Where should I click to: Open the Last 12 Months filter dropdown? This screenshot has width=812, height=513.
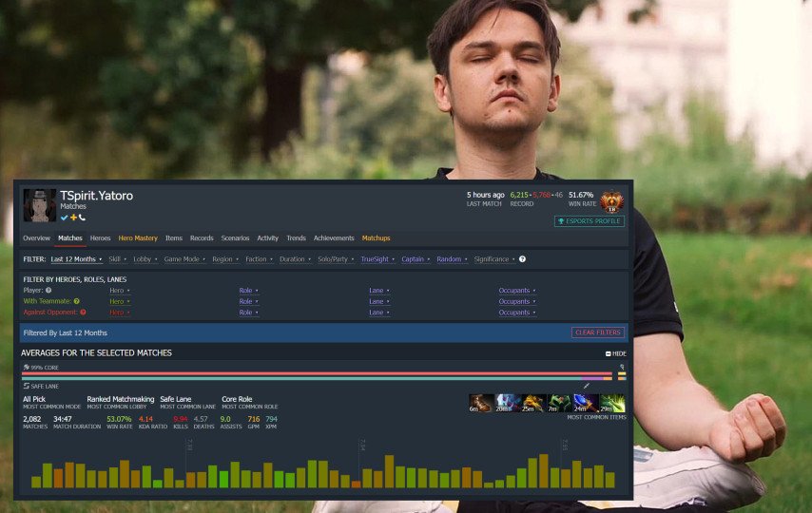pyautogui.click(x=77, y=259)
